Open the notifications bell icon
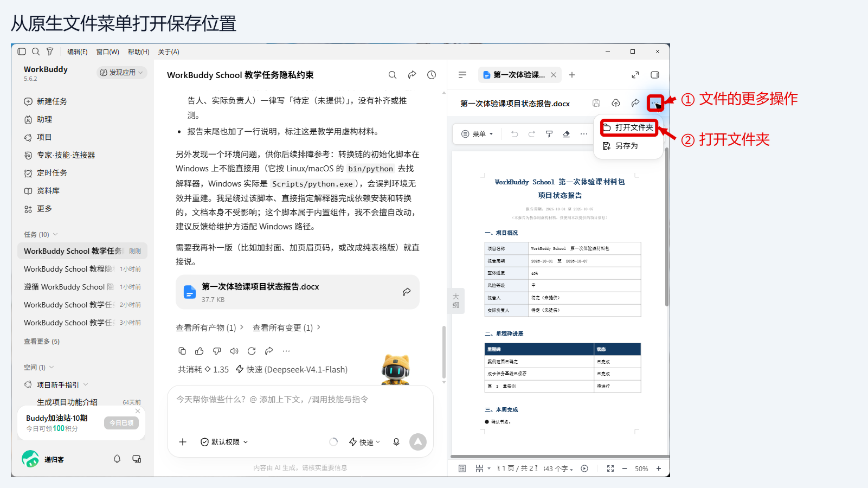The image size is (868, 488). [117, 459]
